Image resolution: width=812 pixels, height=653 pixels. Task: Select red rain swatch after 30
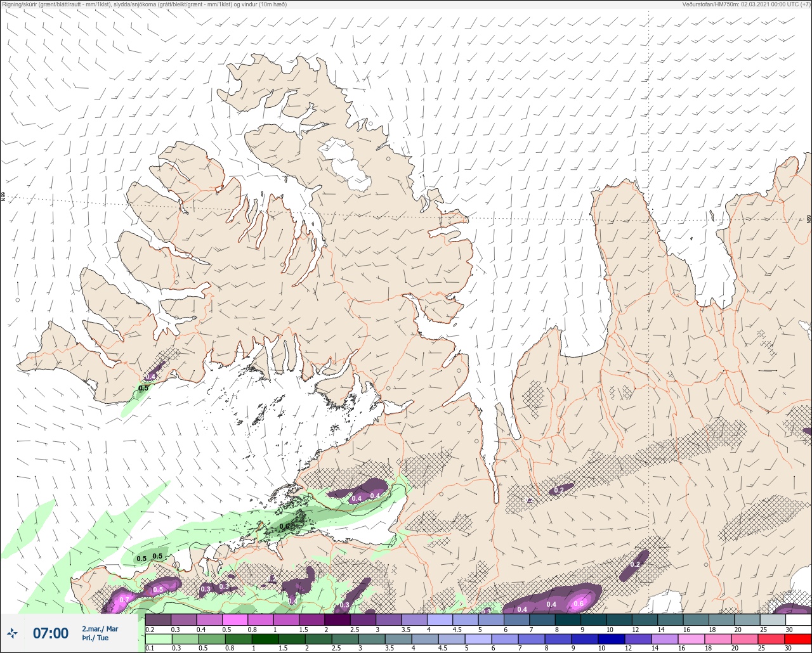click(798, 639)
